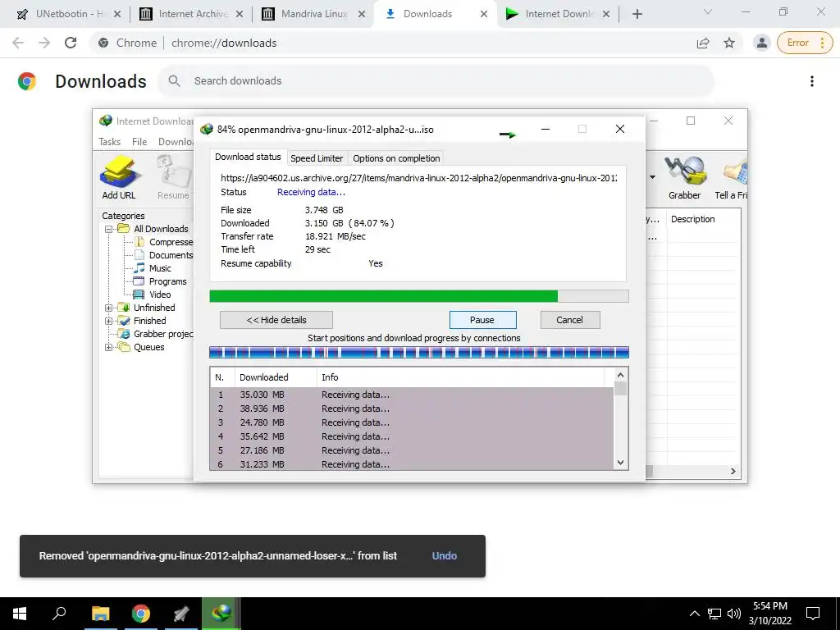Screen dimensions: 840x630
Task: Click the connections list scroll up arrow
Action: click(620, 375)
